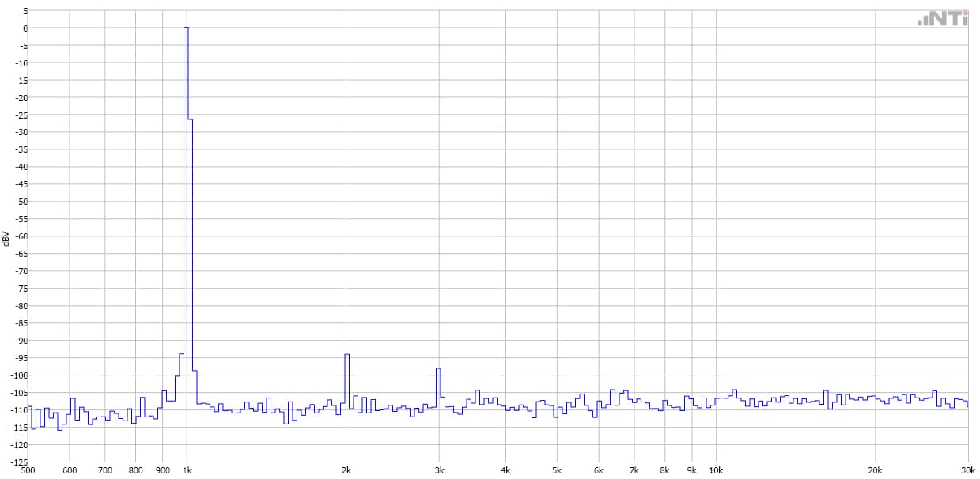Click the "1k" frequency axis label
980x479 pixels.
pyautogui.click(x=187, y=470)
